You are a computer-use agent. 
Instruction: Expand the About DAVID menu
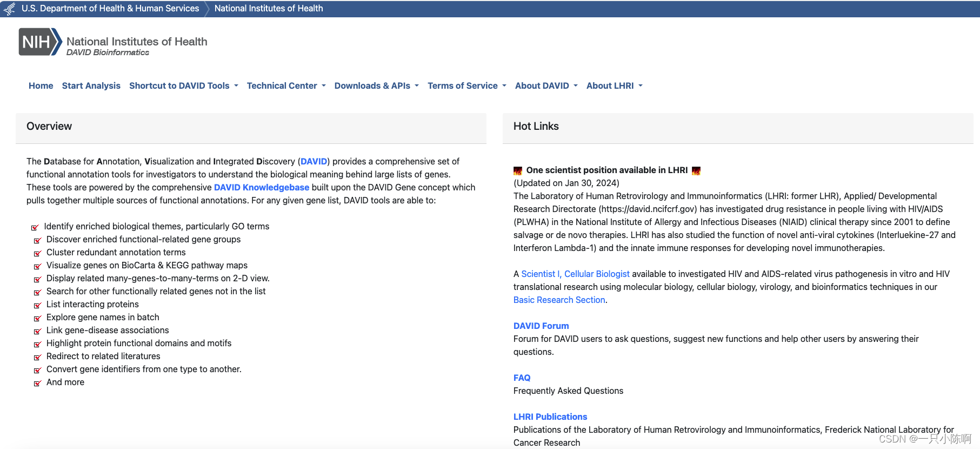coord(546,85)
